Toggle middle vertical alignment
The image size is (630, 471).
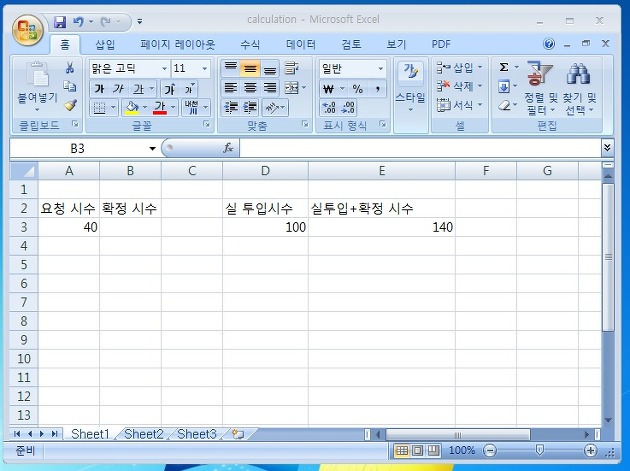point(250,68)
